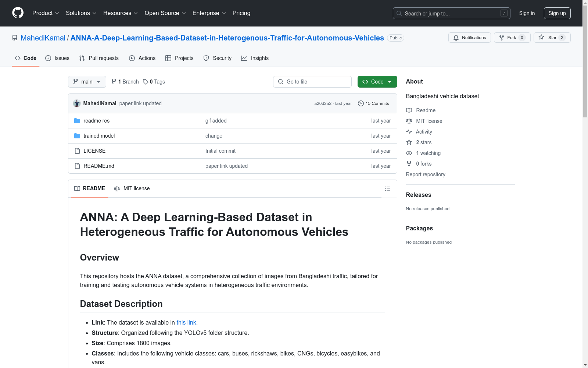Open the README outline list icon
Viewport: 588px width, 368px height.
pyautogui.click(x=388, y=189)
